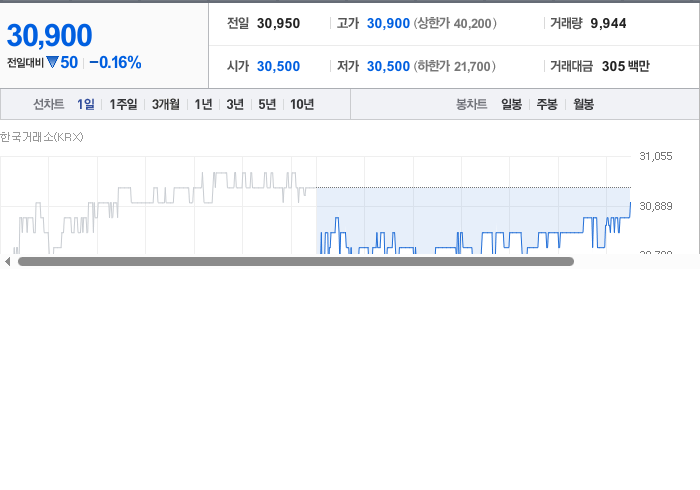Click the 31,055 chart axis label
Screen dimensions: 700x490
click(x=656, y=156)
